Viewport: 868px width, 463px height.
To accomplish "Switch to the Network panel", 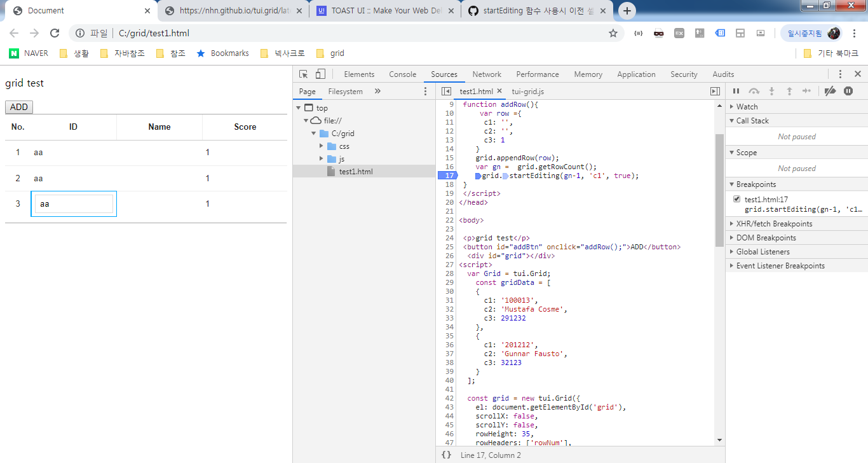I will pos(486,74).
